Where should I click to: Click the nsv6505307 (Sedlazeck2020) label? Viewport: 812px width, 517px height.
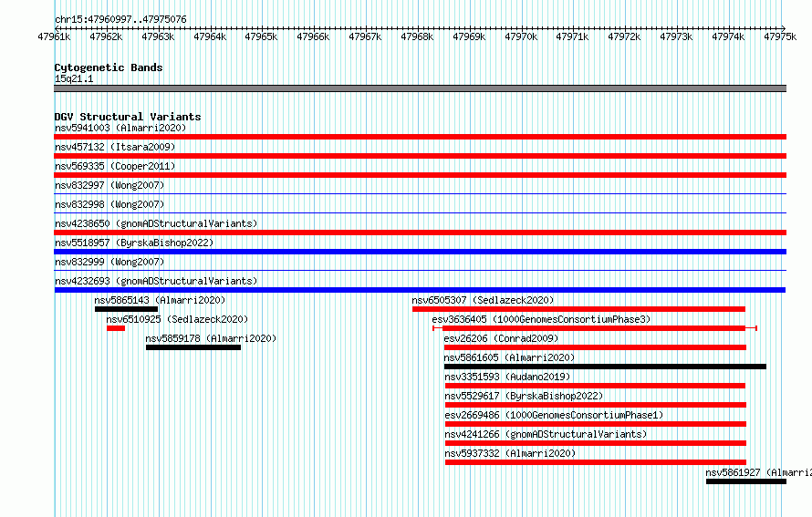coord(483,300)
